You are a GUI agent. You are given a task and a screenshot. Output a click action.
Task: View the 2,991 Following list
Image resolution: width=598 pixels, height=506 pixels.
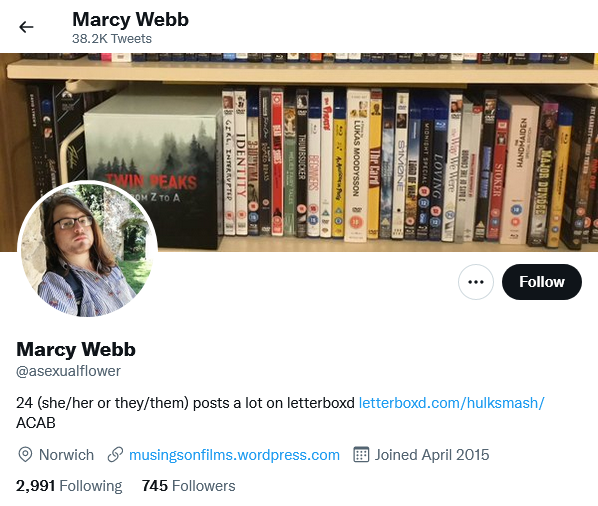(x=69, y=486)
